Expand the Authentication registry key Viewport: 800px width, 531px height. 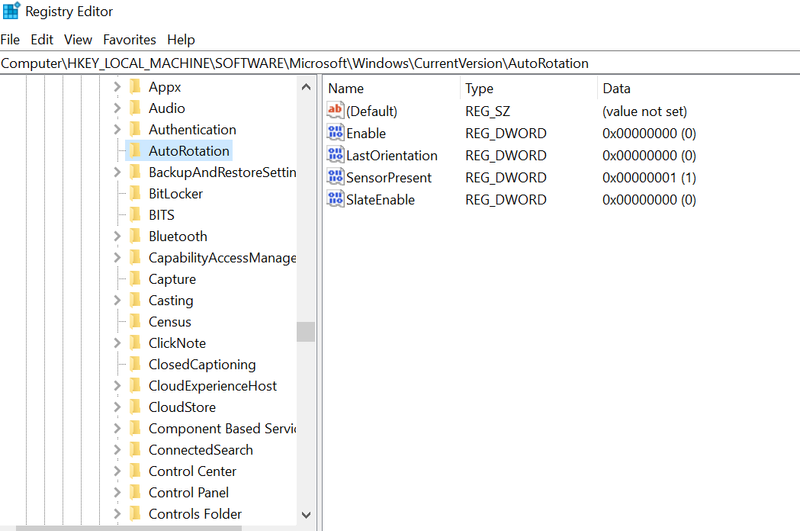pyautogui.click(x=117, y=130)
